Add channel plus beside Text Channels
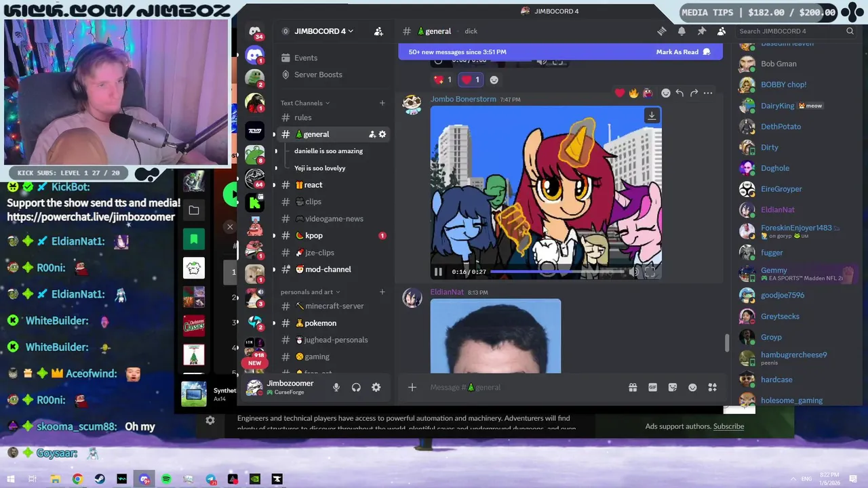Viewport: 868px width, 488px height. click(x=382, y=103)
